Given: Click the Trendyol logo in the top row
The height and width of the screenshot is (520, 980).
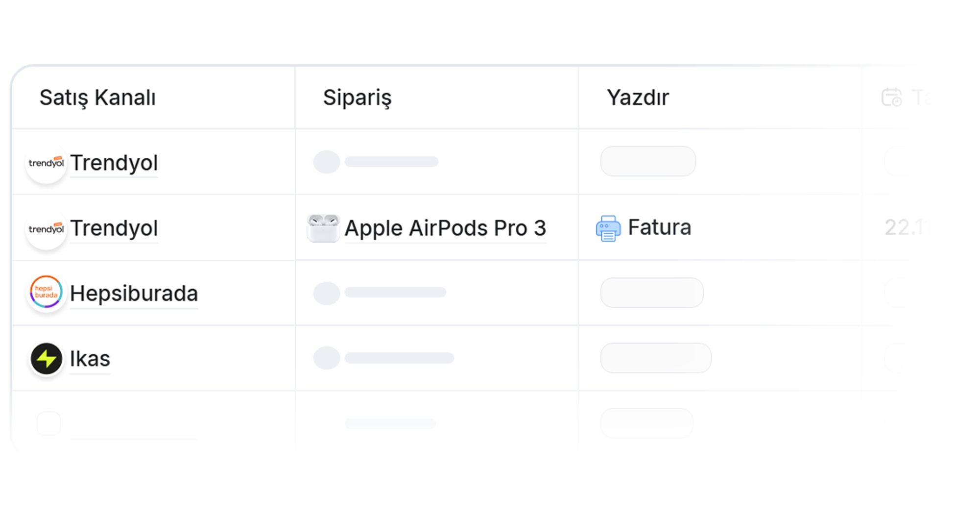Looking at the screenshot, I should point(46,163).
